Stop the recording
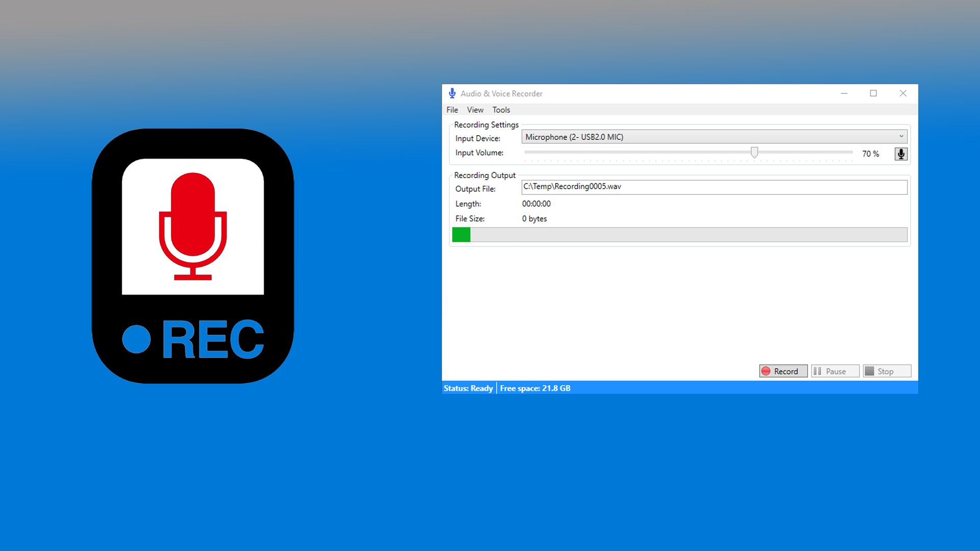The width and height of the screenshot is (980, 551). (887, 371)
